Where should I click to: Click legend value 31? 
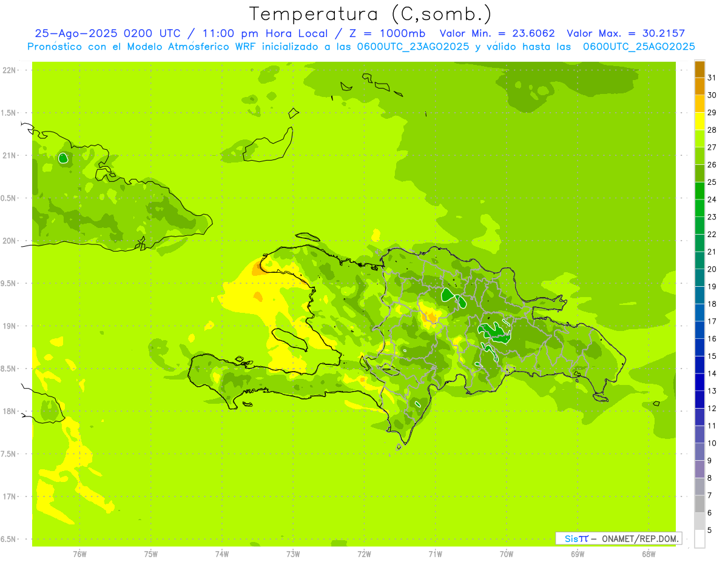click(x=712, y=78)
